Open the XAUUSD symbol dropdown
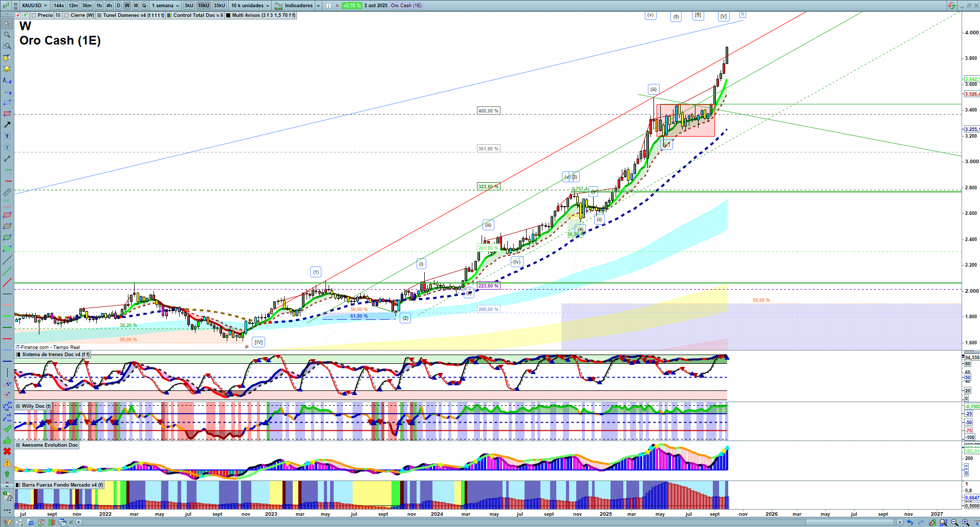 (x=34, y=6)
